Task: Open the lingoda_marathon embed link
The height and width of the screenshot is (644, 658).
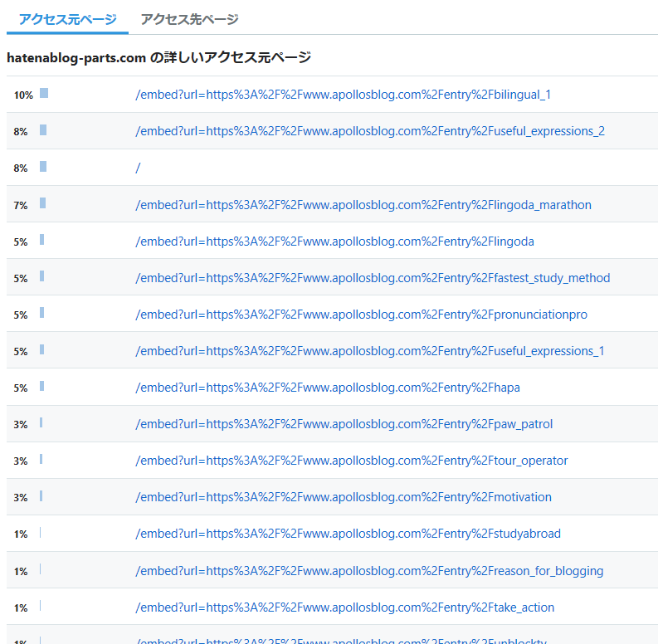Action: 363,205
